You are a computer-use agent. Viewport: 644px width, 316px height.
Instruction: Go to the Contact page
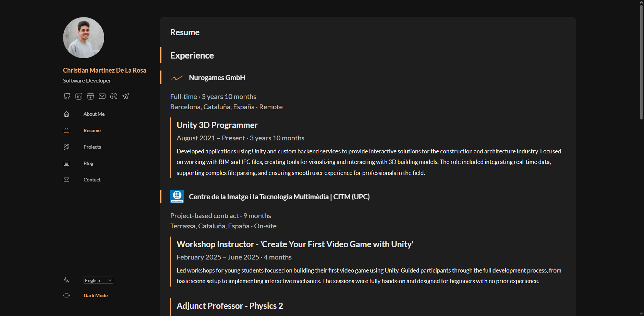[92, 180]
